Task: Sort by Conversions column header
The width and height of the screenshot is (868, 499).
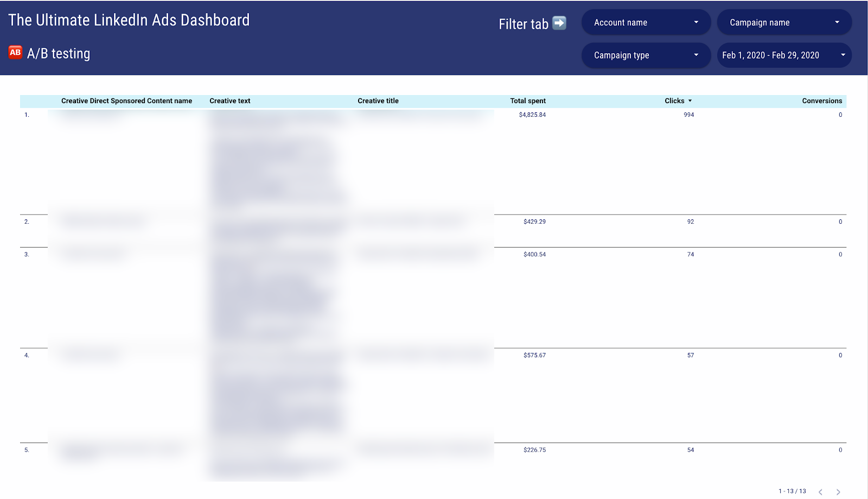Action: pyautogui.click(x=821, y=101)
